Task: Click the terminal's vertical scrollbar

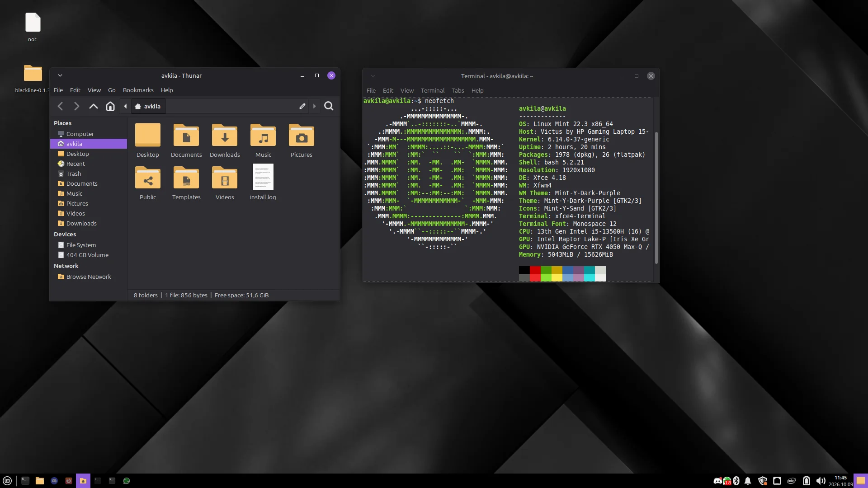Action: click(x=656, y=197)
